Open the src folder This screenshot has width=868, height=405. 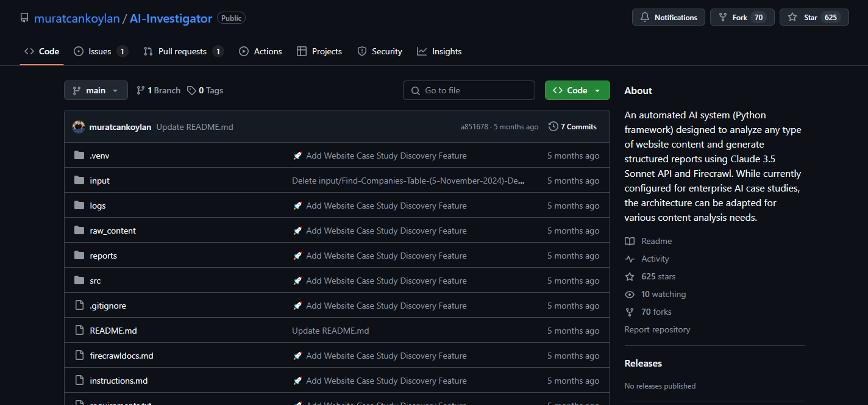pyautogui.click(x=95, y=281)
